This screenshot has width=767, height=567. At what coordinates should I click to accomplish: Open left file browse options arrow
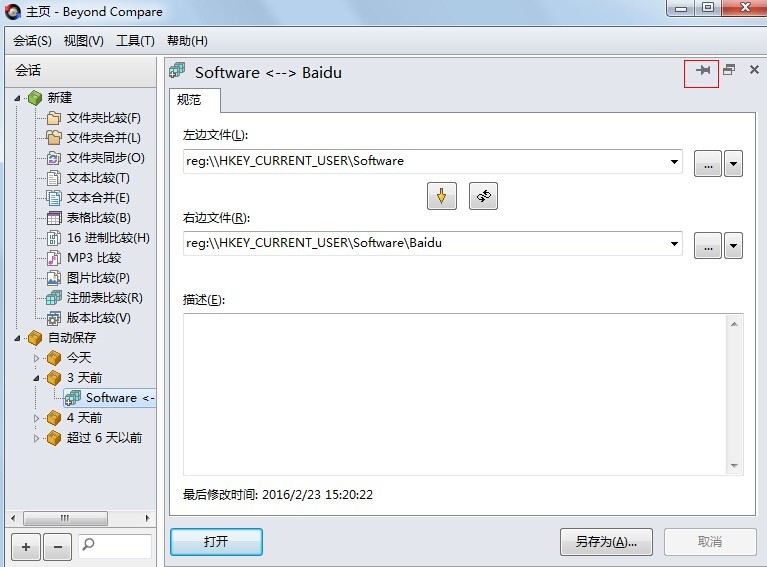coord(733,163)
